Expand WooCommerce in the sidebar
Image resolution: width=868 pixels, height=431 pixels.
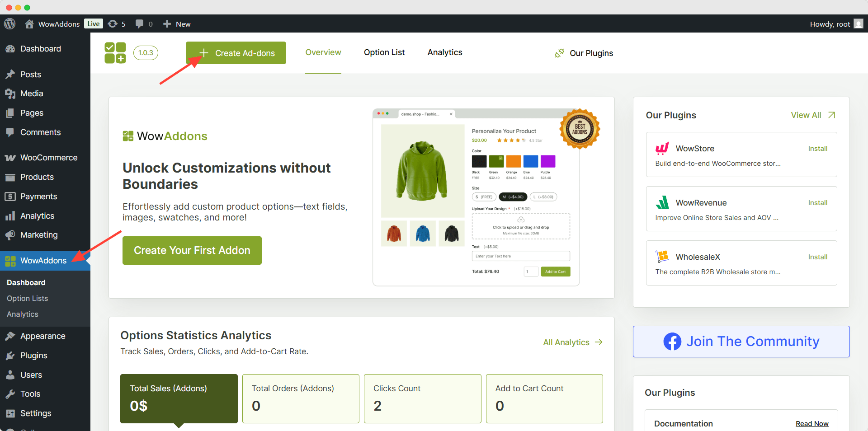pyautogui.click(x=48, y=158)
